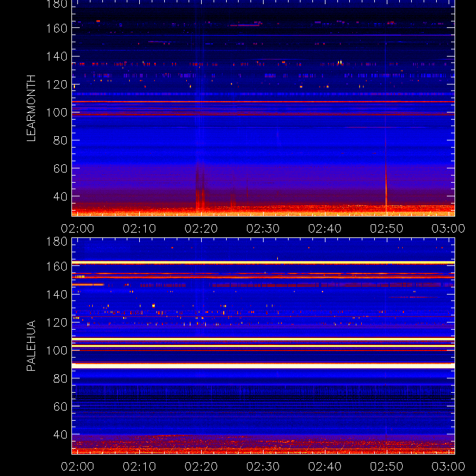The image size is (476, 476).
Task: Choose the 03:00 time label below Palehua plot
Action: point(449,466)
